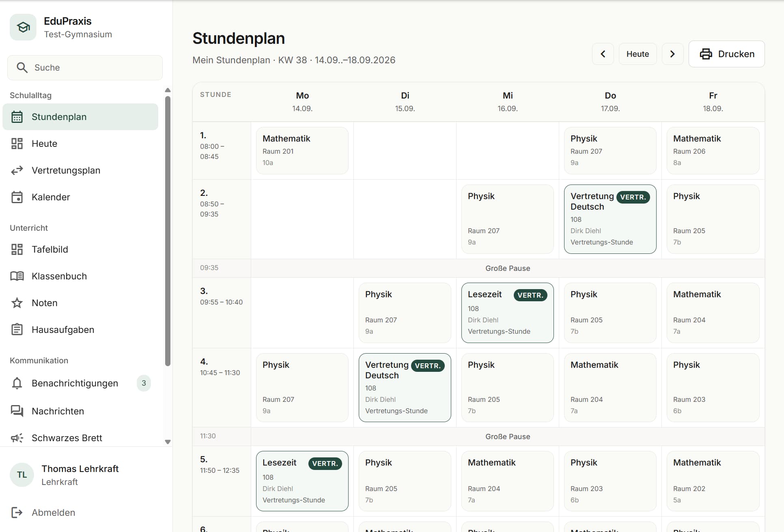Click the notification count badge 3
The width and height of the screenshot is (784, 532).
pos(144,383)
